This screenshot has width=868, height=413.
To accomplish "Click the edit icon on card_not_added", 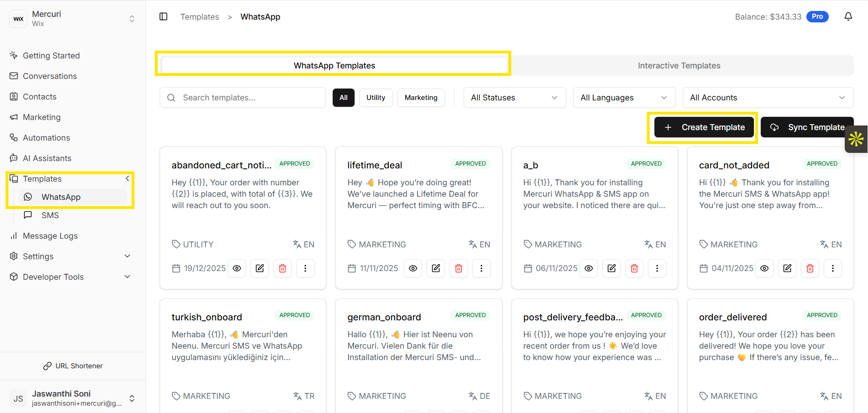I will coord(787,268).
